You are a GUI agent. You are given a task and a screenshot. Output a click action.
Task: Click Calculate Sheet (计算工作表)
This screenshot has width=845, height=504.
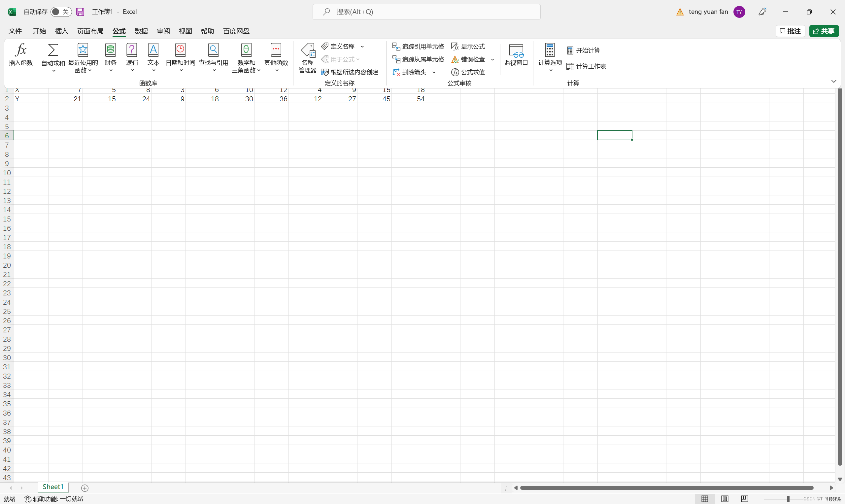pyautogui.click(x=586, y=66)
